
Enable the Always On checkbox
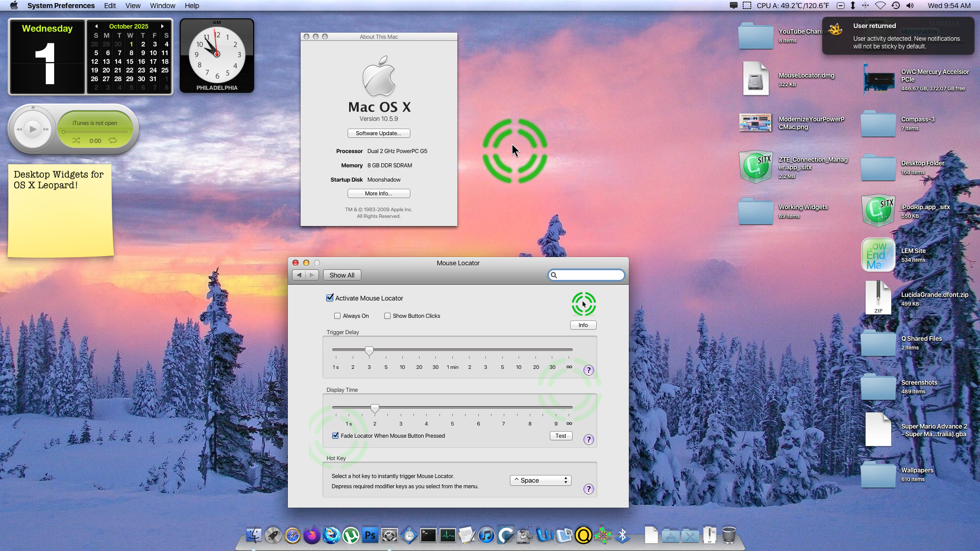(337, 316)
